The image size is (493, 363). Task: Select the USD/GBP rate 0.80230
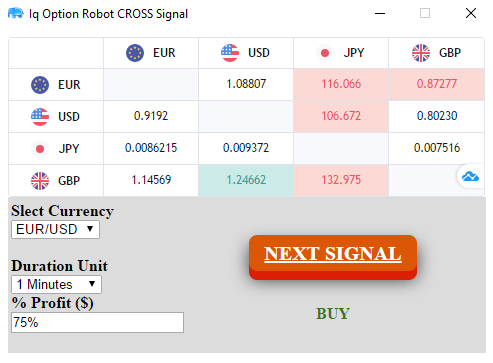click(x=437, y=116)
